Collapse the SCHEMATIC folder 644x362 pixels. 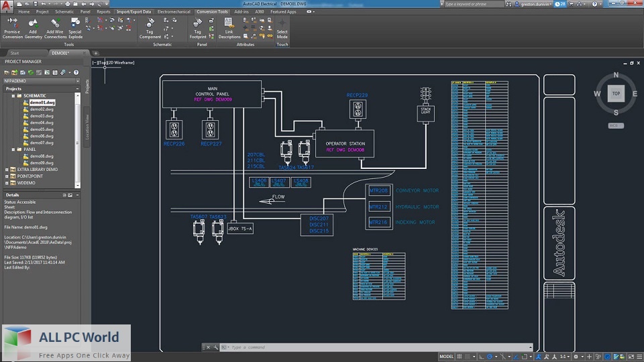(x=13, y=96)
